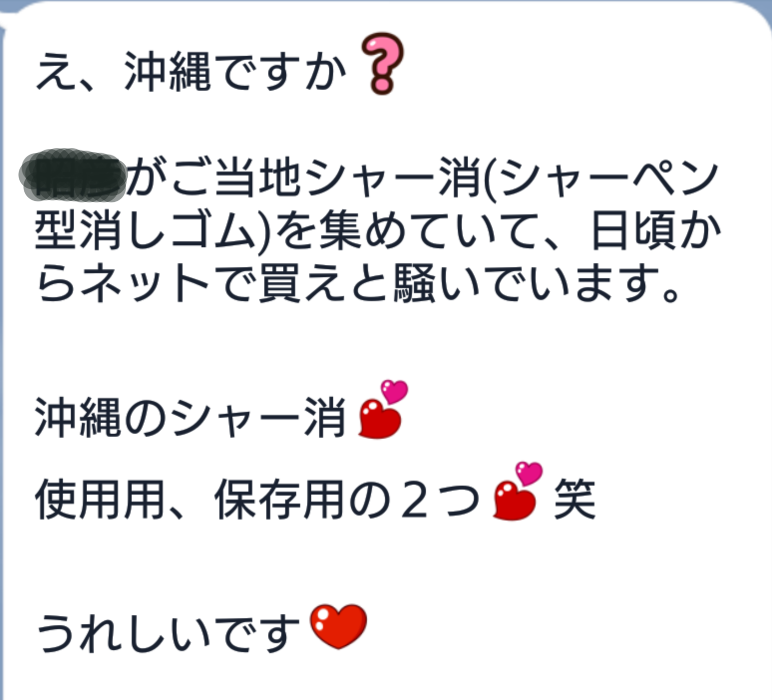Click the small pink heart above シャー消 line
Image resolution: width=772 pixels, height=700 pixels.
click(394, 391)
